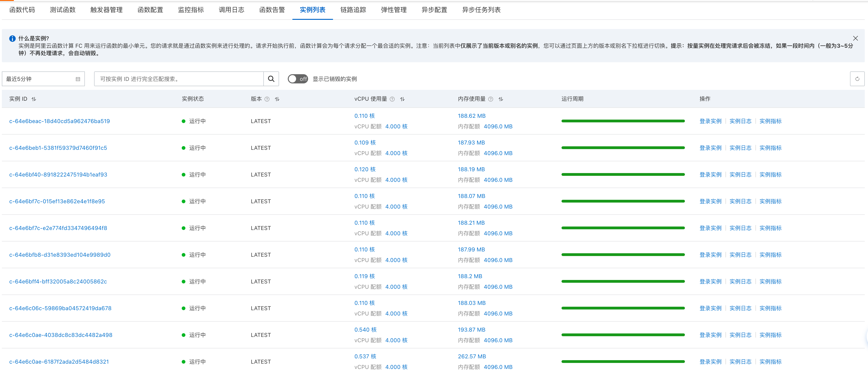This screenshot has width=868, height=371.
Task: Open instance c-64e6bfb8-d31e8393ed104e9989d0
Action: [x=60, y=255]
